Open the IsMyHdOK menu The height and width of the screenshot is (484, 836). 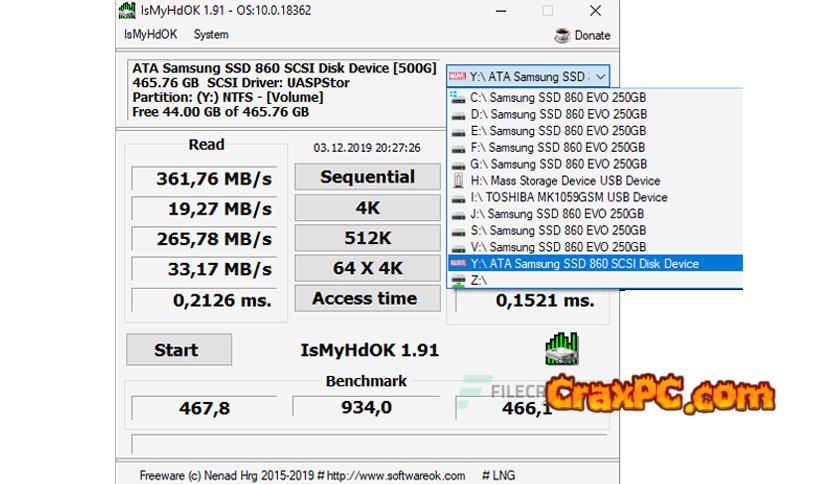coord(150,35)
